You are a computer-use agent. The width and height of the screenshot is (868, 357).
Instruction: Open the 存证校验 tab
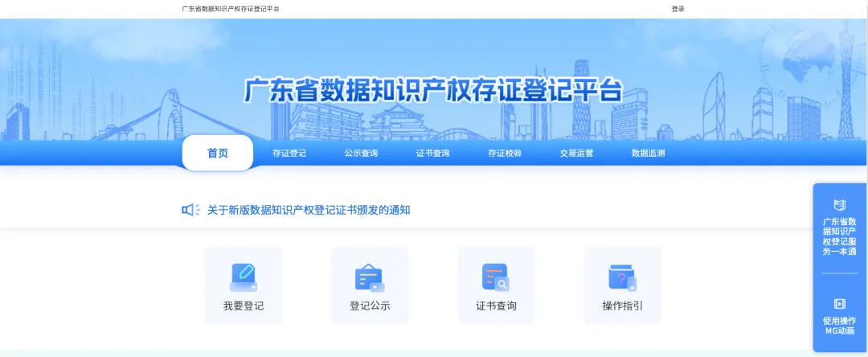(505, 153)
